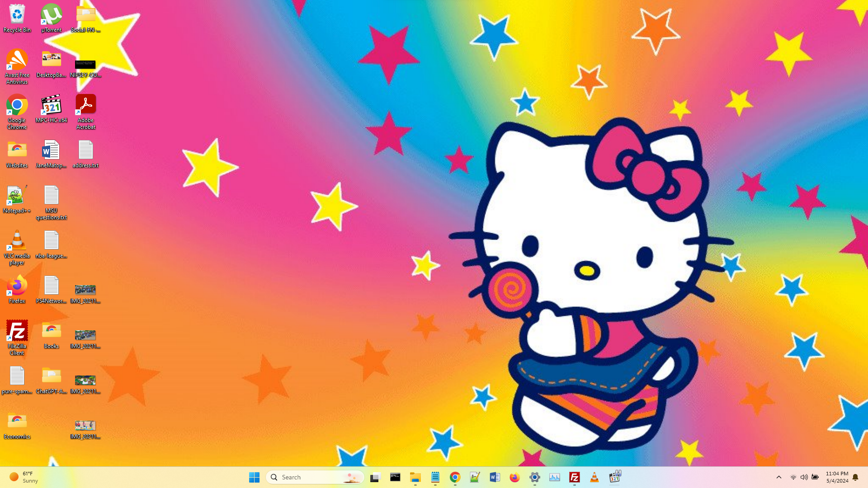This screenshot has height=488, width=868.
Task: Open the performance monitor graph icon in taskbar
Action: [x=554, y=477]
